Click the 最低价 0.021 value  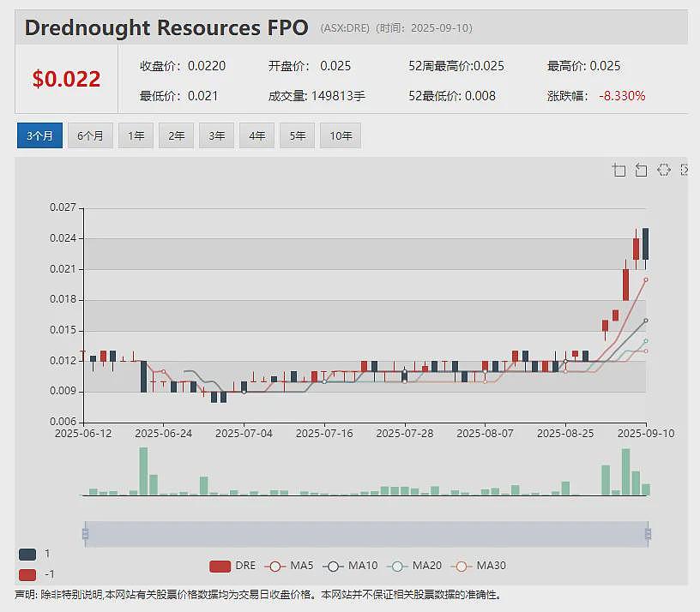tap(202, 96)
